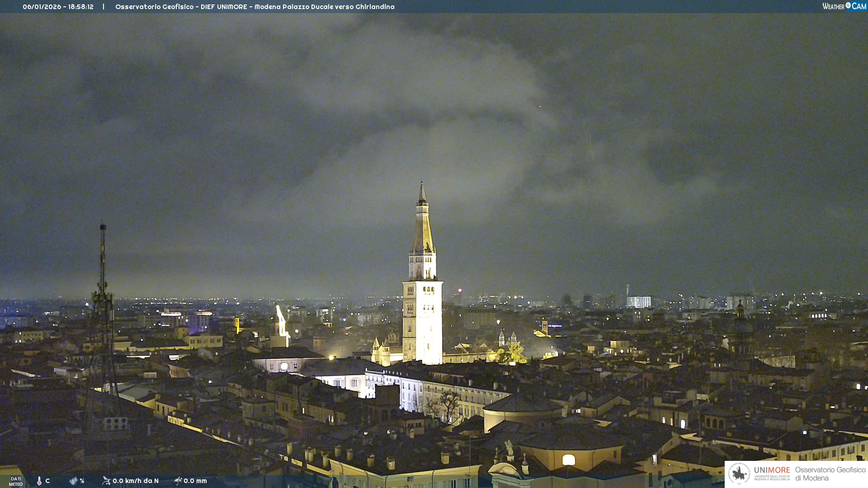Click the wind vane icon
This screenshot has height=488, width=868.
tap(106, 481)
